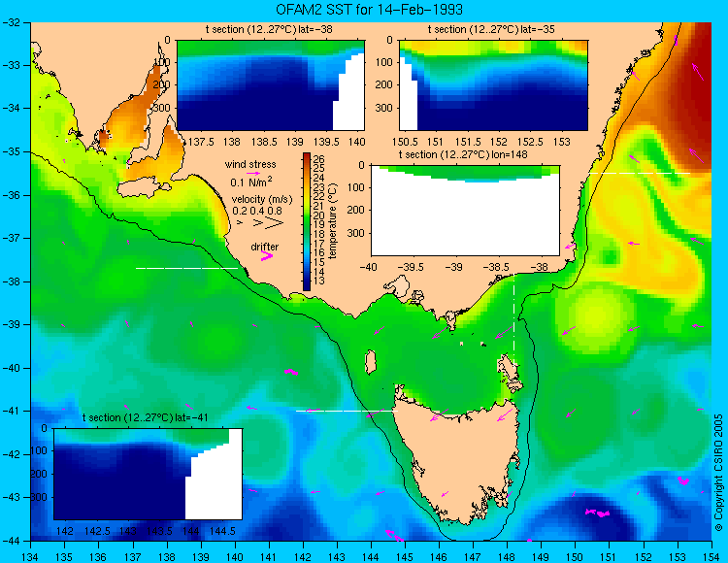Click the 139.5 tick of lat=-38 inset
The height and width of the screenshot is (563, 728).
(327, 142)
